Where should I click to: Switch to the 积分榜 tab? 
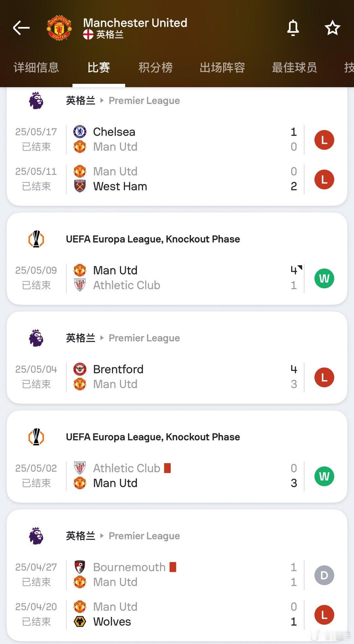(155, 68)
